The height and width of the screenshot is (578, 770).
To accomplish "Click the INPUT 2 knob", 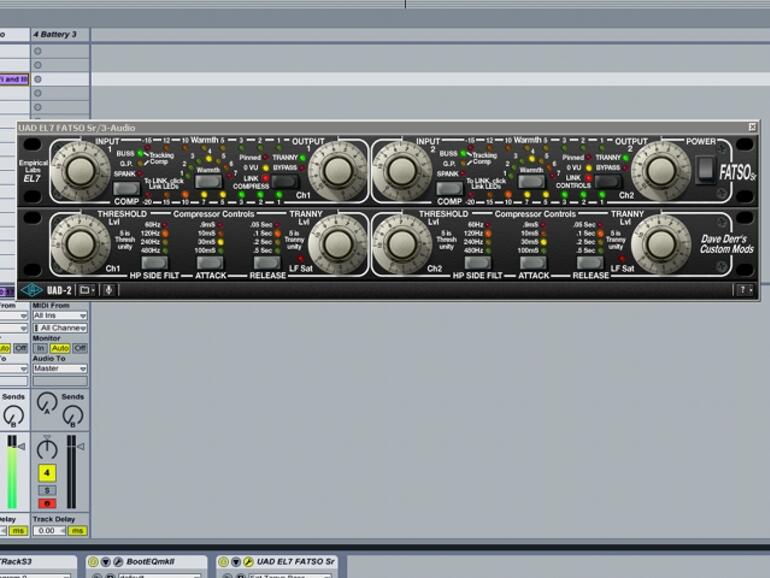I will point(403,170).
